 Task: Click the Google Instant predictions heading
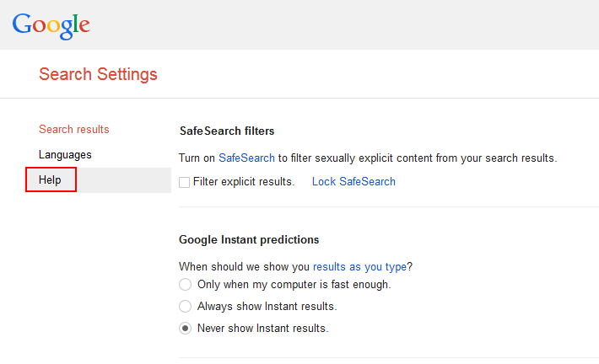pos(249,240)
